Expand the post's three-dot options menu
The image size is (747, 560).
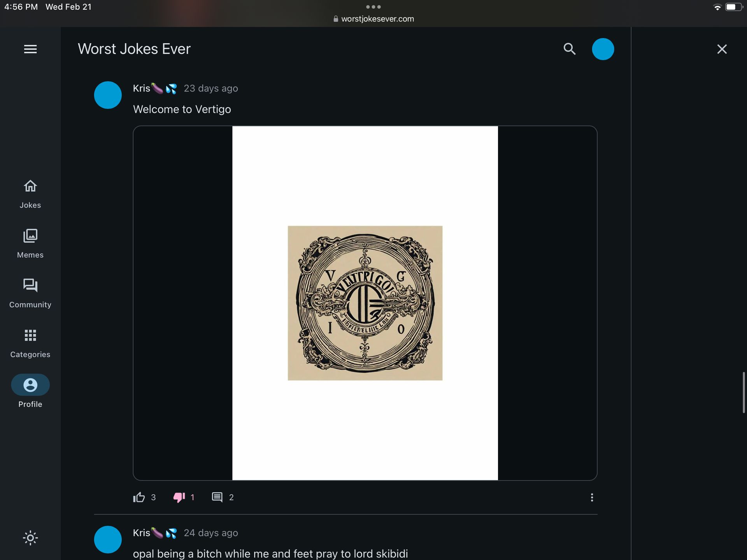pyautogui.click(x=592, y=497)
